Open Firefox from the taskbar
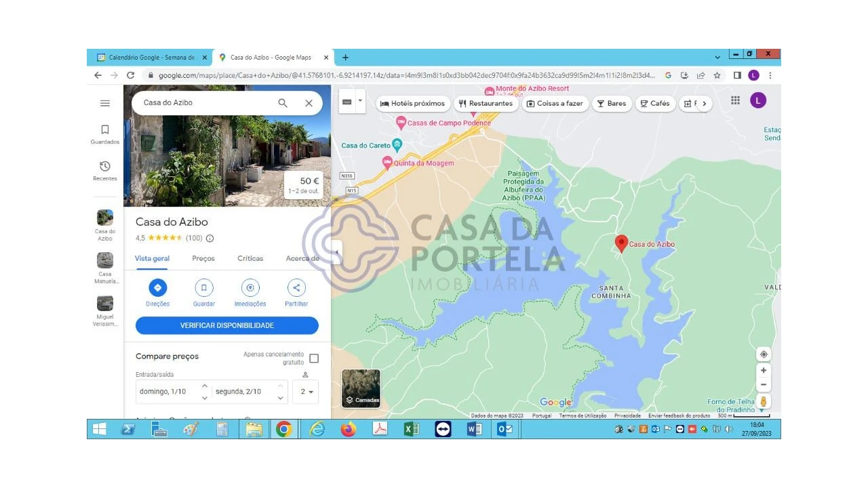This screenshot has width=868, height=488. click(x=349, y=429)
